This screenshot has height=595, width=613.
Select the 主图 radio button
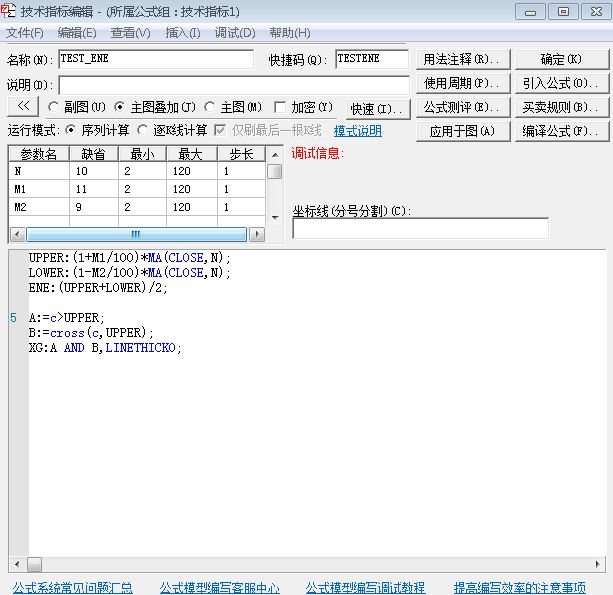[x=210, y=107]
